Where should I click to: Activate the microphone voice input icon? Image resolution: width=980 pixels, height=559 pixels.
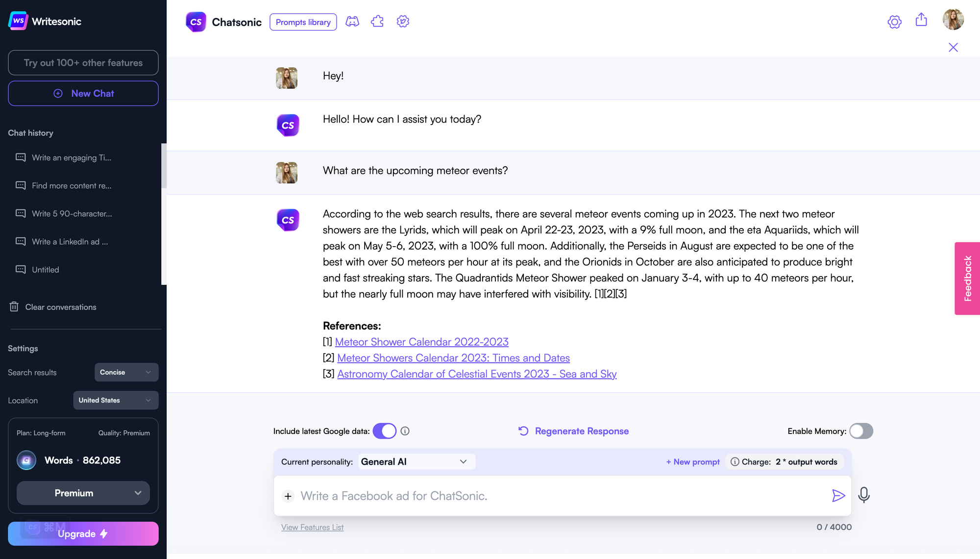(864, 495)
